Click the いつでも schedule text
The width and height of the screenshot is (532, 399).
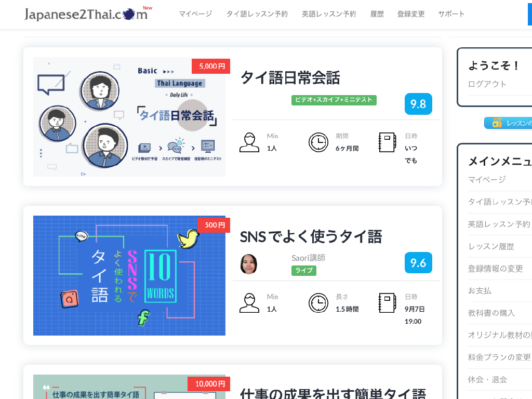tap(411, 154)
